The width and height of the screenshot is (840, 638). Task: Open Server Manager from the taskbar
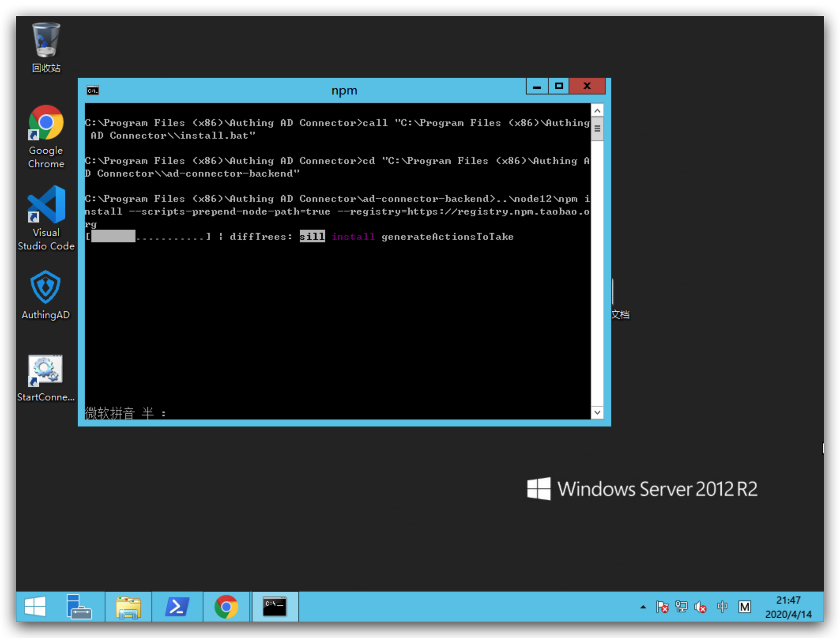click(x=79, y=606)
